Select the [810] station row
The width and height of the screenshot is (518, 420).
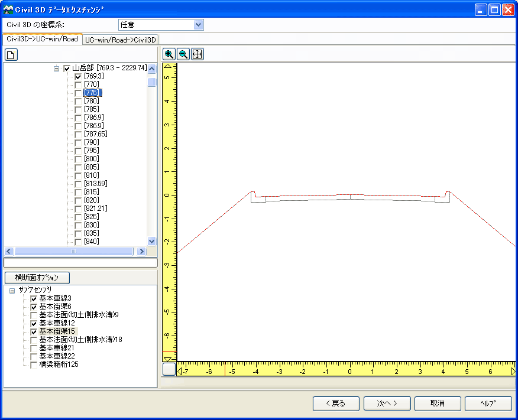click(x=92, y=175)
